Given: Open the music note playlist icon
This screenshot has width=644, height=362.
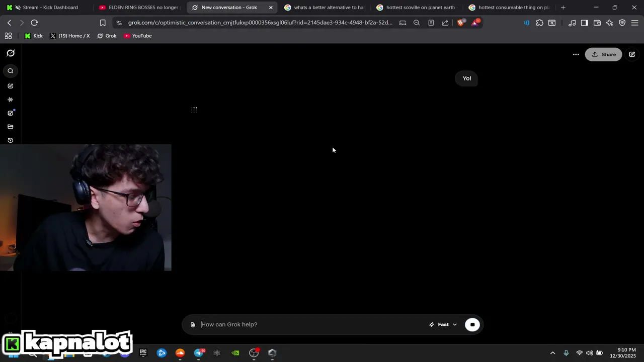Looking at the screenshot, I should (x=572, y=23).
